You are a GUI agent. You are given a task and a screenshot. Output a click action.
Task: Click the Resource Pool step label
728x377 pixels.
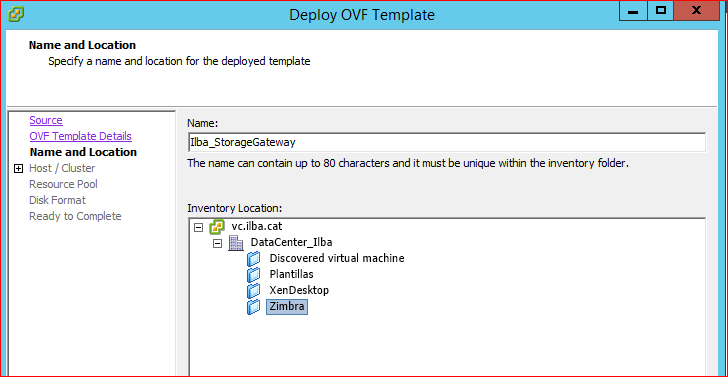coord(64,184)
